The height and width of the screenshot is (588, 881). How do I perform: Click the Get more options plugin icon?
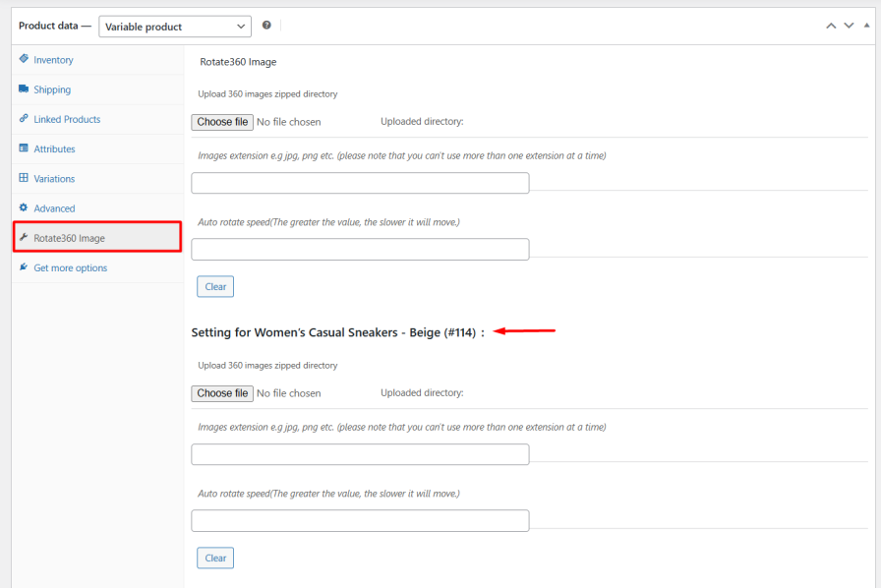[x=24, y=267]
